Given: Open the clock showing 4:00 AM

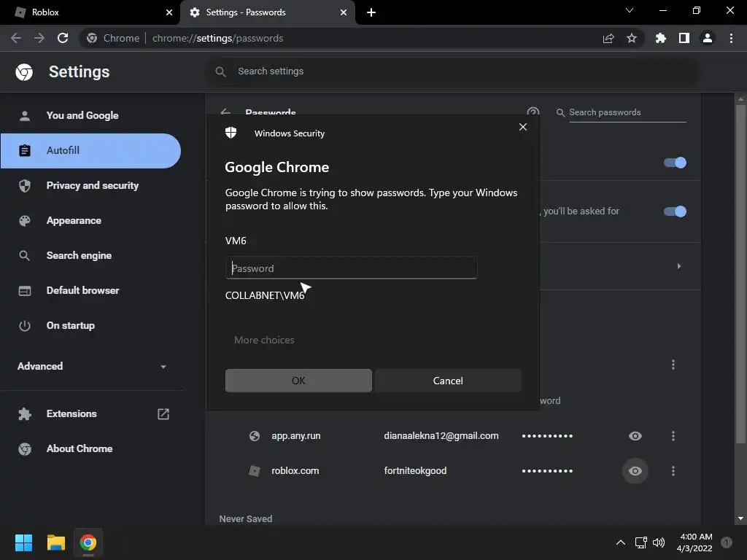Looking at the screenshot, I should (694, 542).
